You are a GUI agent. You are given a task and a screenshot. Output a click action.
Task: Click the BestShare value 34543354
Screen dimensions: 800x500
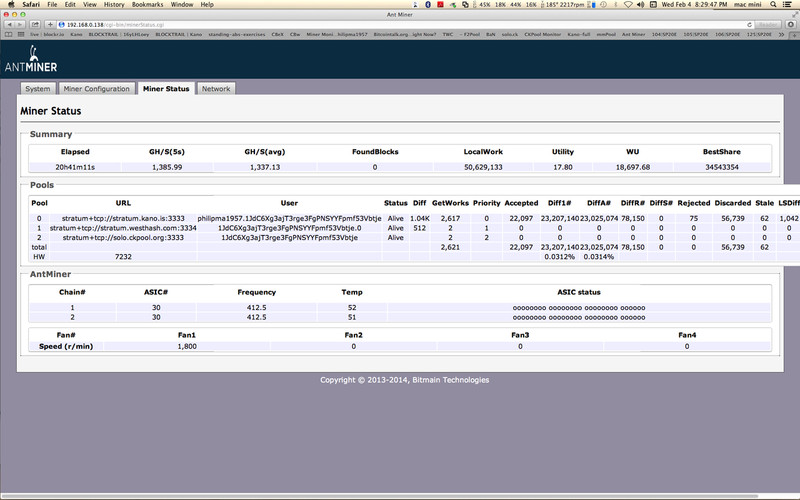pyautogui.click(x=722, y=167)
